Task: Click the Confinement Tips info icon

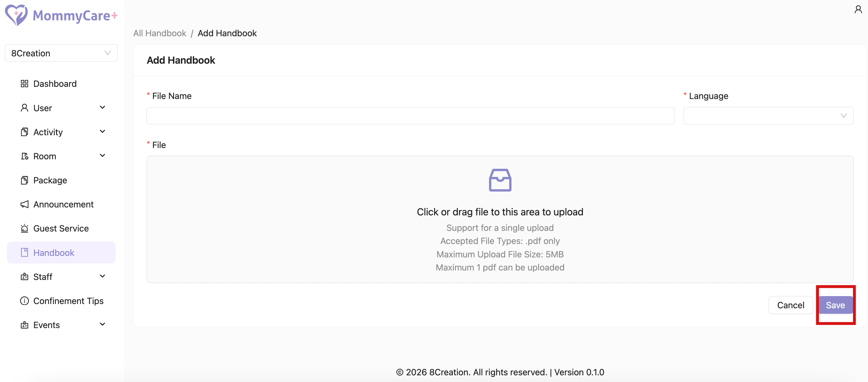Action: 24,301
